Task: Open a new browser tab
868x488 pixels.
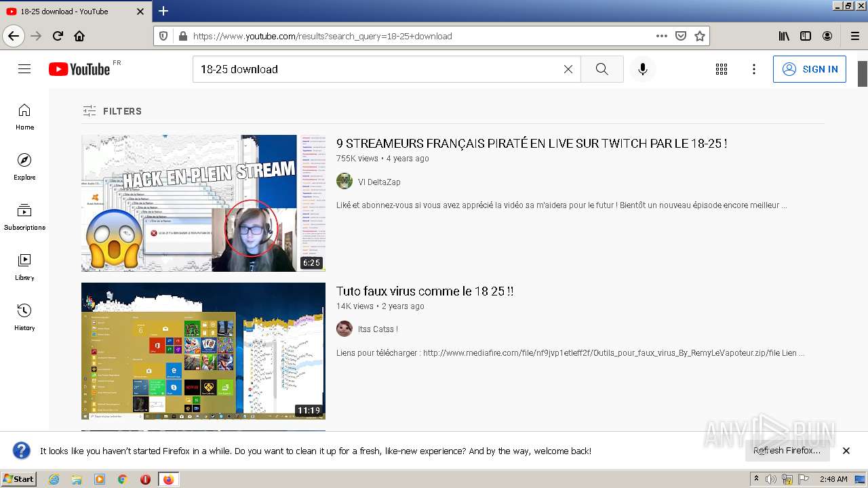Action: click(x=163, y=11)
